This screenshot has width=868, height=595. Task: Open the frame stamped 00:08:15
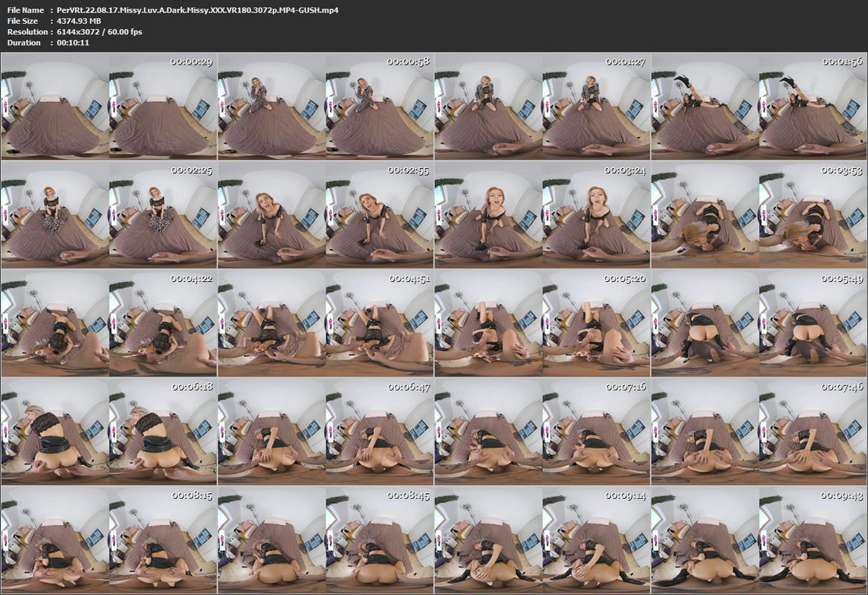click(109, 540)
